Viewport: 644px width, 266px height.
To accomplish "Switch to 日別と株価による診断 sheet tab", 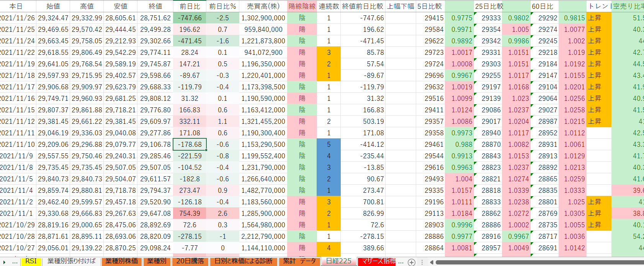I will (244, 261).
